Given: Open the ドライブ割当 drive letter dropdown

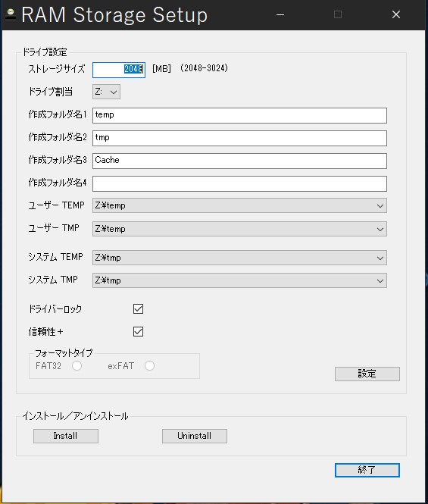Looking at the screenshot, I should pos(106,92).
